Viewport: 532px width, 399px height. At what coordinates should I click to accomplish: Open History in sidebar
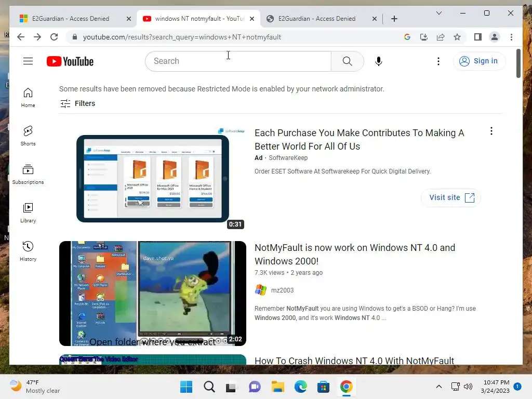coord(28,251)
